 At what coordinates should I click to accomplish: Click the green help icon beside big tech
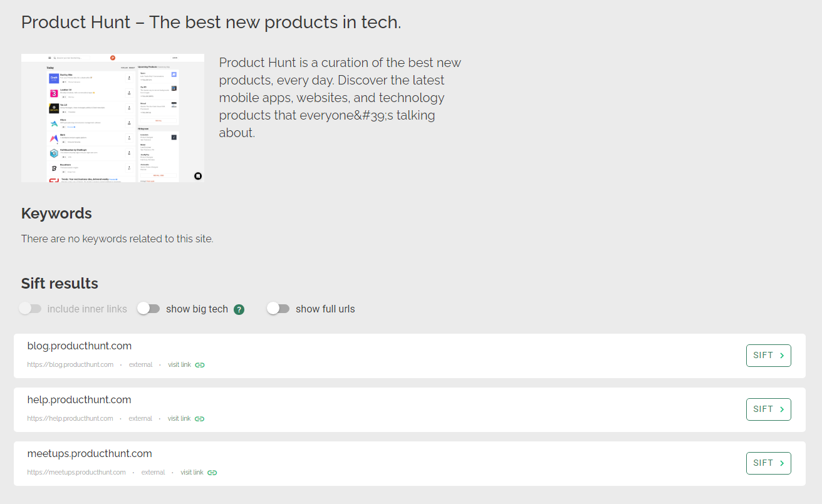(x=239, y=309)
